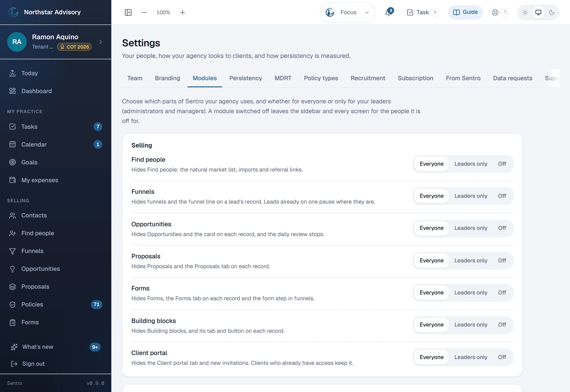This screenshot has height=392, width=570.
Task: Open the Focus dropdown
Action: pyautogui.click(x=347, y=12)
